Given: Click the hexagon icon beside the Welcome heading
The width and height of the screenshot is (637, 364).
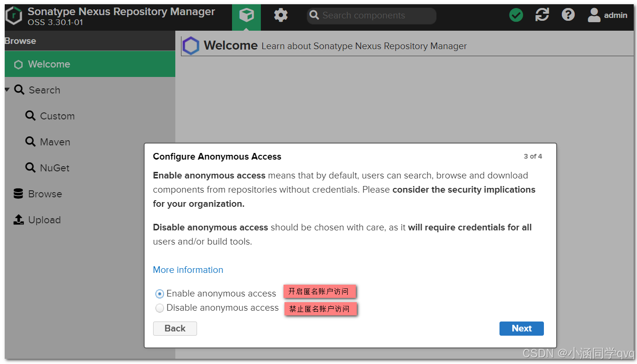Looking at the screenshot, I should coord(191,46).
